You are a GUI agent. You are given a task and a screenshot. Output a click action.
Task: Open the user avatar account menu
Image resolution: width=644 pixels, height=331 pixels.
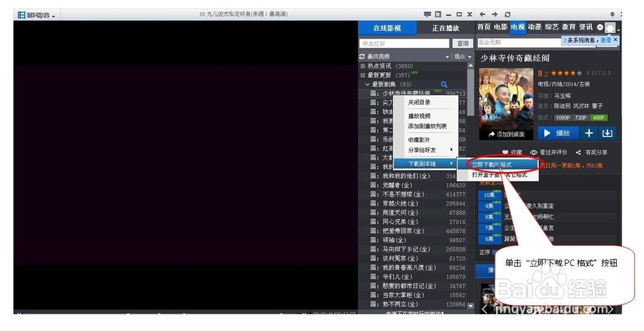[x=611, y=28]
